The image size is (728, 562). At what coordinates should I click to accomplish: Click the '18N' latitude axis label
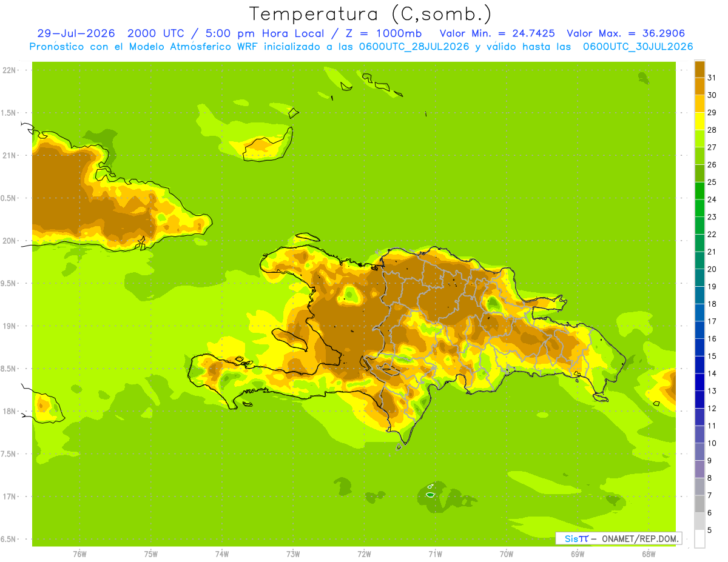(x=8, y=411)
